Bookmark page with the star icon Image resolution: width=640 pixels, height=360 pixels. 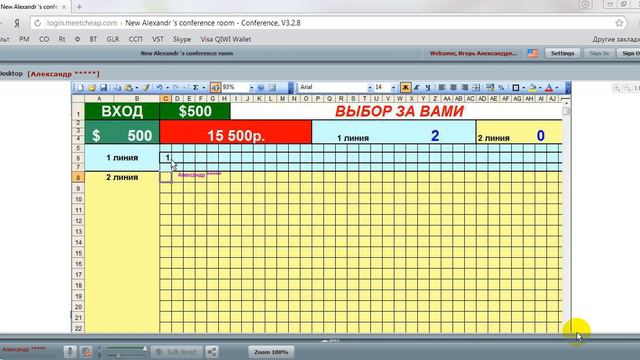[619, 23]
